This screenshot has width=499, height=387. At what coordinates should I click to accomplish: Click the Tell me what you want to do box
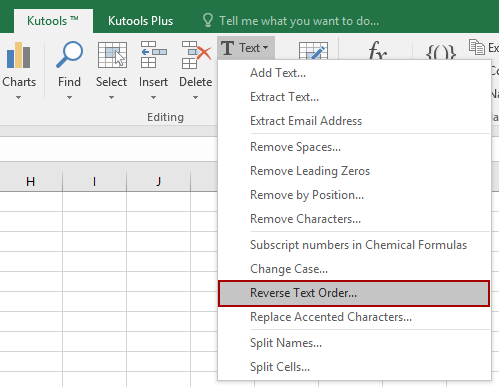point(299,21)
